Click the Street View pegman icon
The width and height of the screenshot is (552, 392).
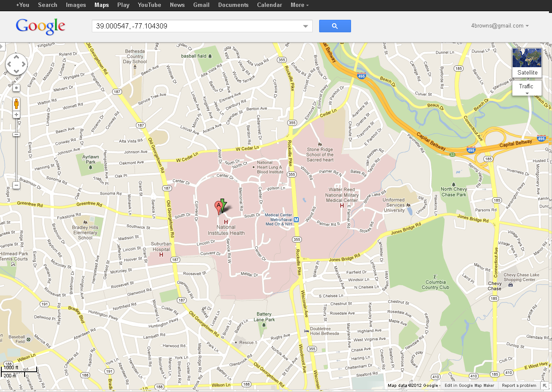click(16, 104)
